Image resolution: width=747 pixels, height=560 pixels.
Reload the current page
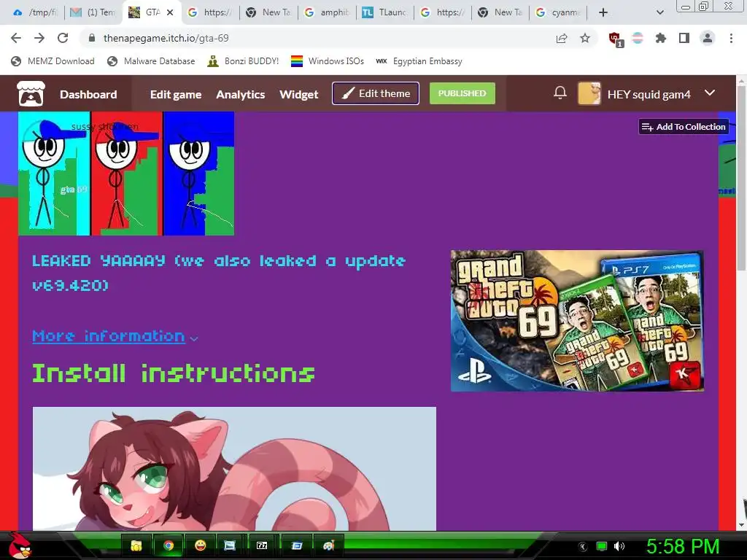tap(63, 38)
